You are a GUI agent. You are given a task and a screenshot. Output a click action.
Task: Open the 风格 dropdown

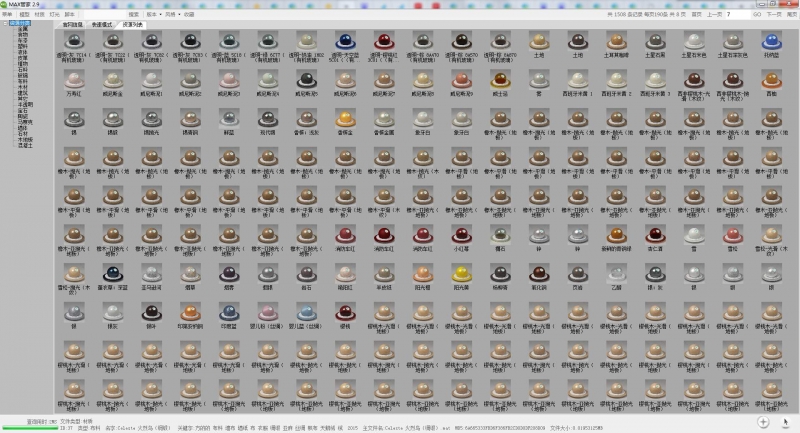(172, 15)
